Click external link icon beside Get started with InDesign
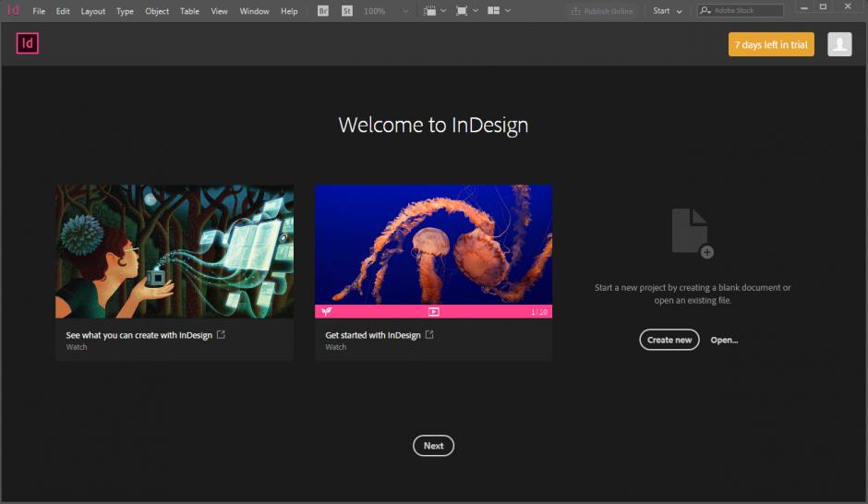The height and width of the screenshot is (504, 868). 429,335
